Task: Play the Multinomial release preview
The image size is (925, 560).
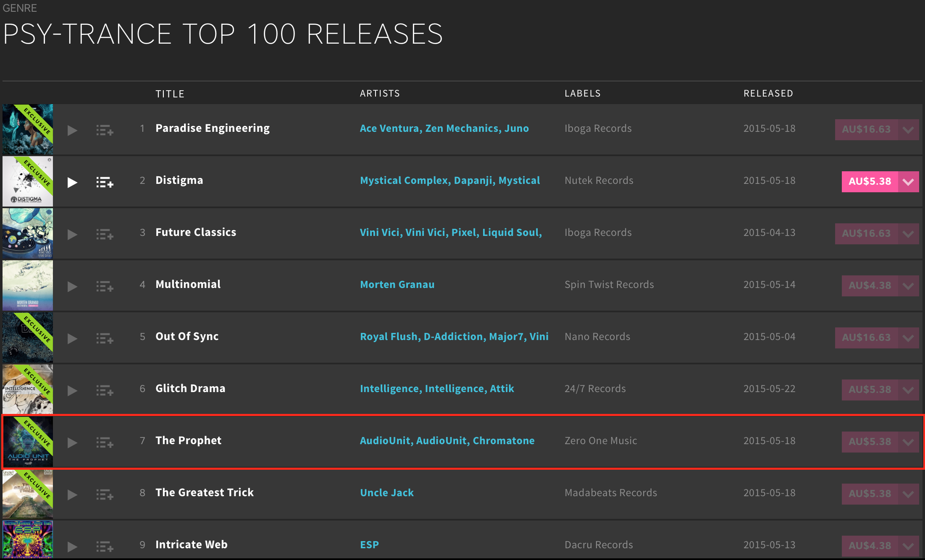Action: pos(72,286)
